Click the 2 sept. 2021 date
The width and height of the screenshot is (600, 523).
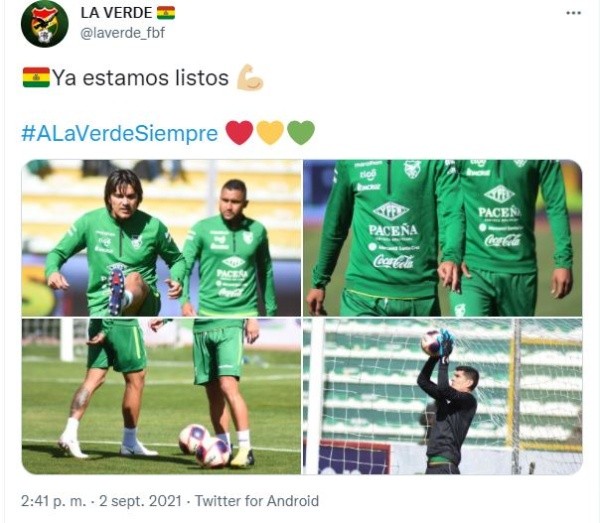140,501
